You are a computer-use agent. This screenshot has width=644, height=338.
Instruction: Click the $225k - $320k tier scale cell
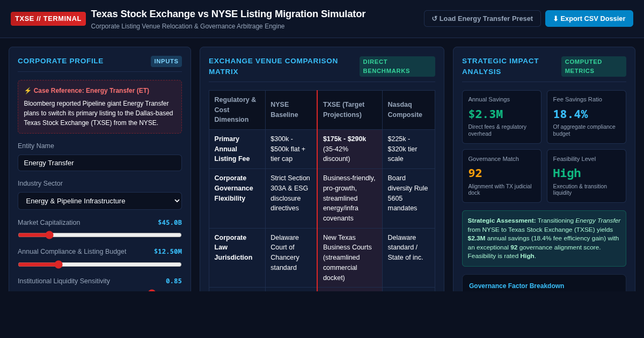click(x=408, y=149)
